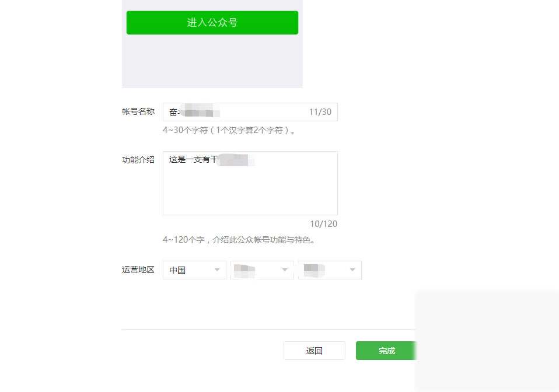Click the 功能介绍 description textarea
The image size is (559, 392).
click(250, 181)
